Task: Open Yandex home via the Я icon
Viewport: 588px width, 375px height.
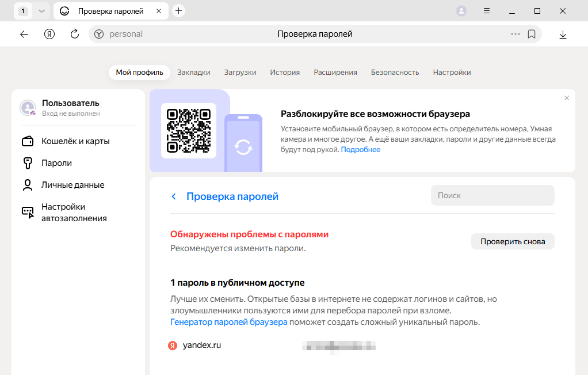Action: pyautogui.click(x=49, y=34)
